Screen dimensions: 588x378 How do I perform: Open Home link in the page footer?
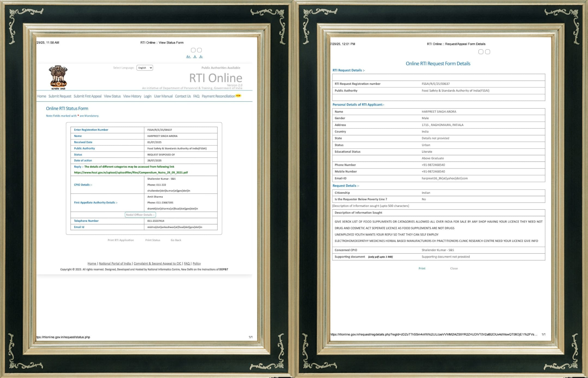(92, 263)
